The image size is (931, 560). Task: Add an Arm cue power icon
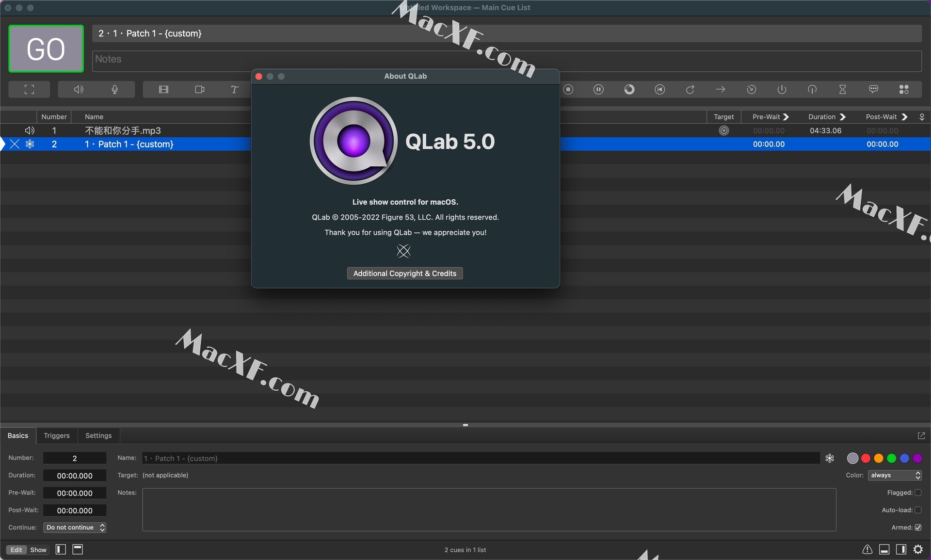pyautogui.click(x=782, y=89)
